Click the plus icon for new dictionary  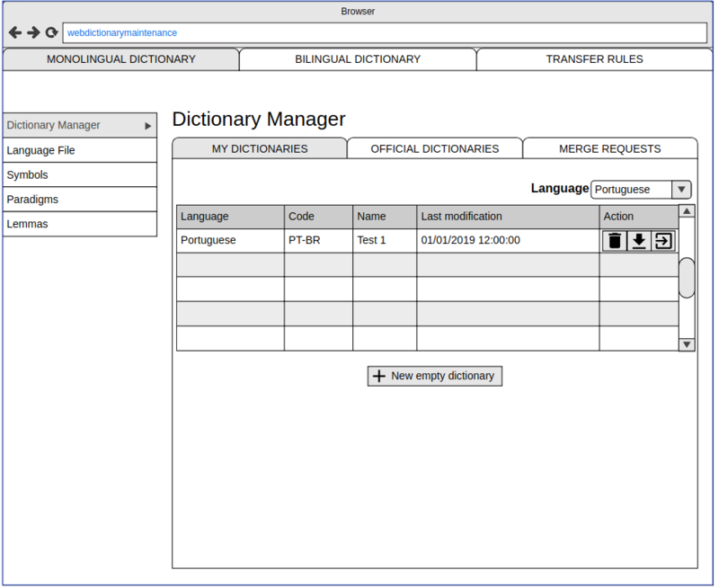pos(379,376)
